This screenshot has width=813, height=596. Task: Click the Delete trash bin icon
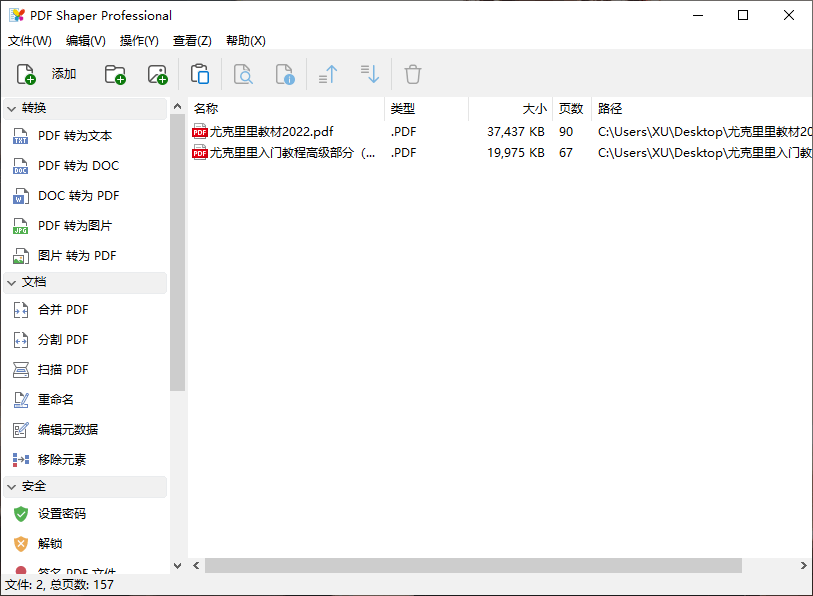(x=413, y=74)
